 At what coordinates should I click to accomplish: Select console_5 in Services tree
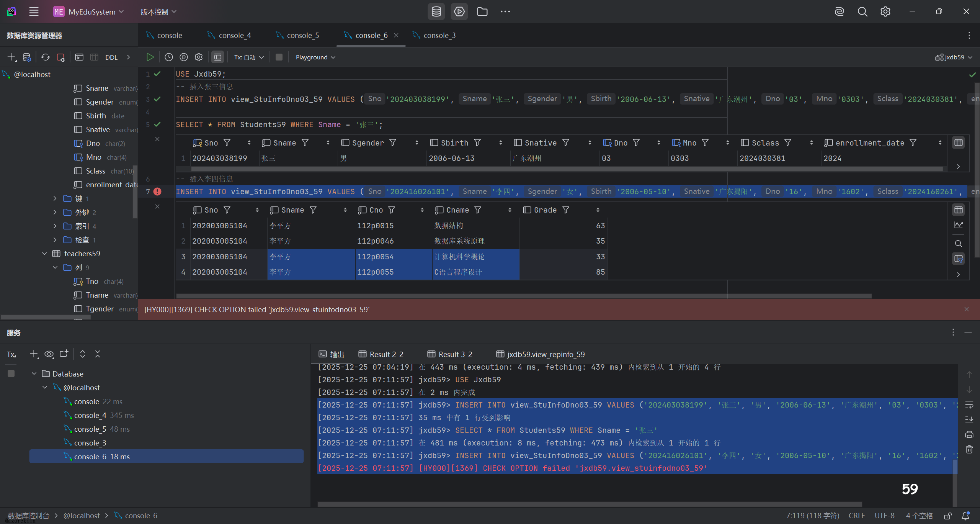tap(90, 429)
